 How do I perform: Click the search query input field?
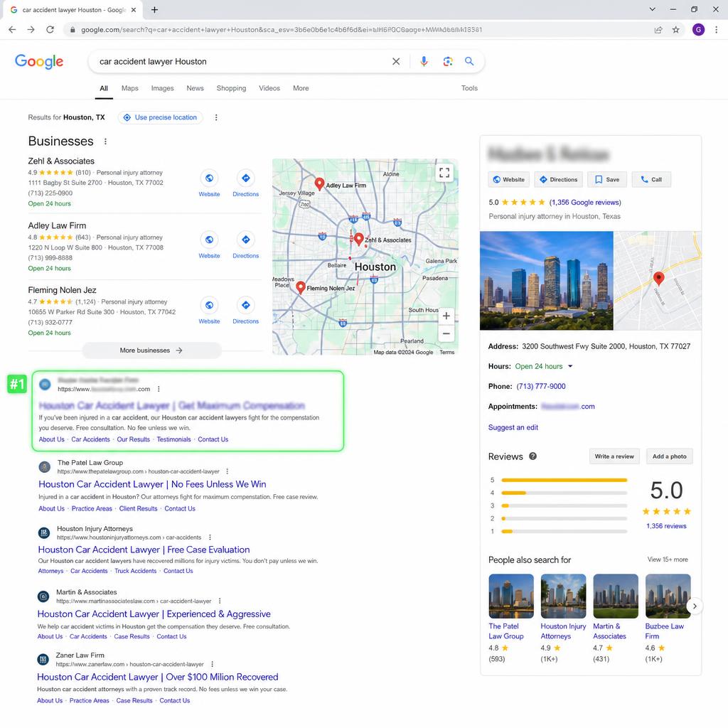[x=242, y=61]
